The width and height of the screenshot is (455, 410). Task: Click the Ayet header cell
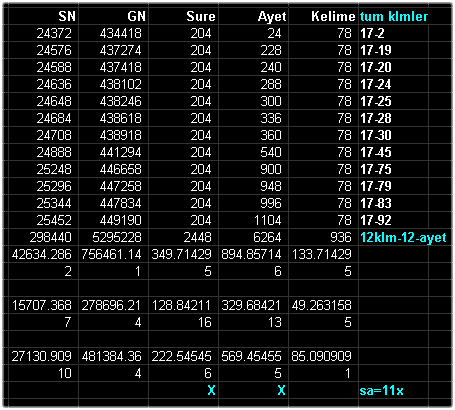click(x=253, y=16)
